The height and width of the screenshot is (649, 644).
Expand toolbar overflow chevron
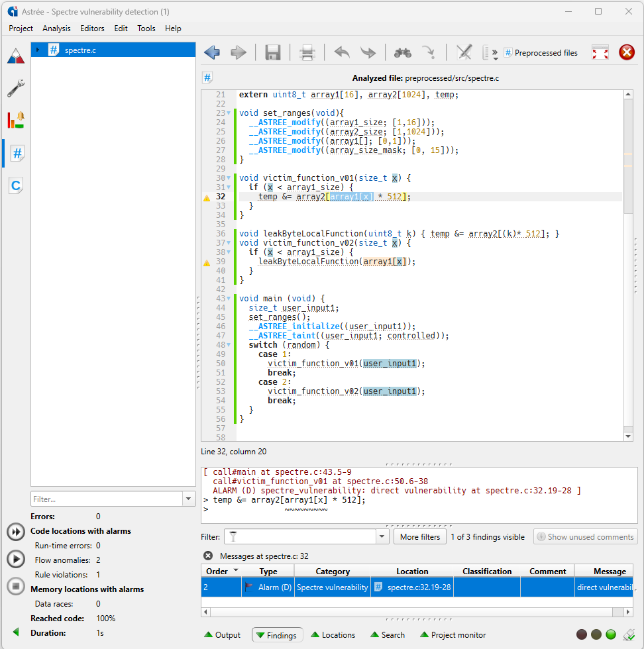(x=494, y=53)
